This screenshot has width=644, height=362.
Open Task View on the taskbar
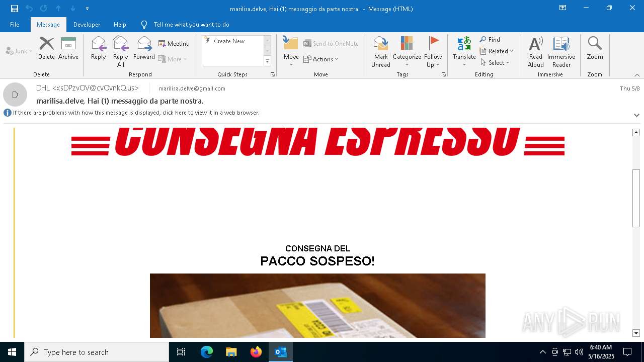click(x=181, y=352)
